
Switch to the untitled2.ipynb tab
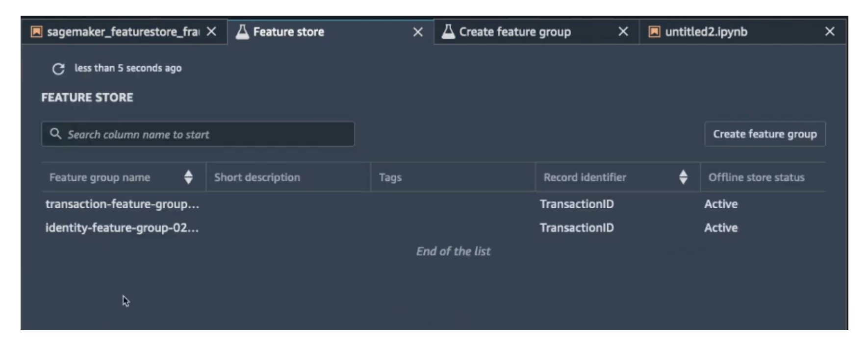[x=706, y=32]
